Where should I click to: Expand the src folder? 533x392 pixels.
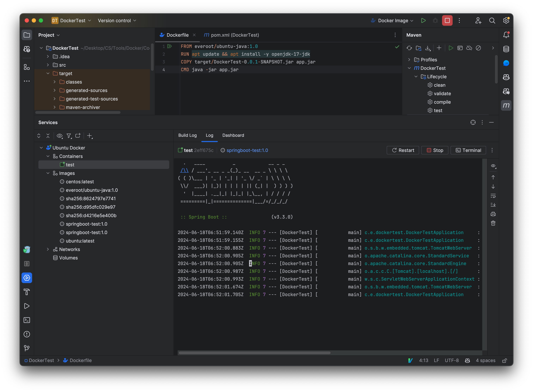click(48, 65)
